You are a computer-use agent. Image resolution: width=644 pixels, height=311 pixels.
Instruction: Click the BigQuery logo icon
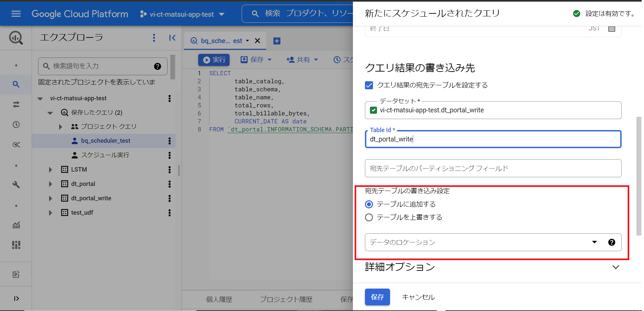pyautogui.click(x=16, y=38)
